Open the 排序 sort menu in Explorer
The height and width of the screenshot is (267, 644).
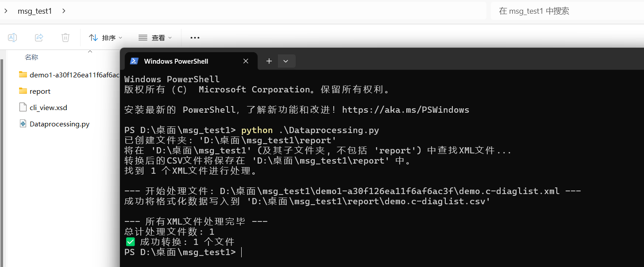click(x=105, y=38)
